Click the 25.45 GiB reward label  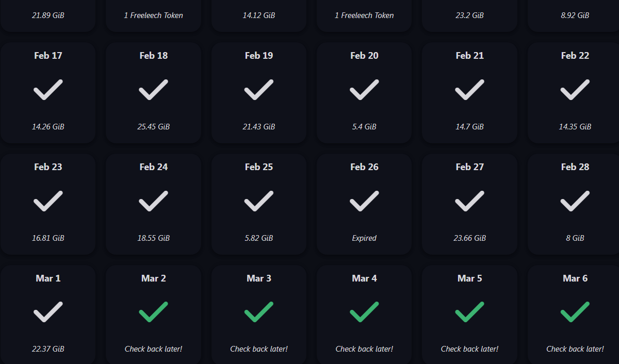[154, 127]
